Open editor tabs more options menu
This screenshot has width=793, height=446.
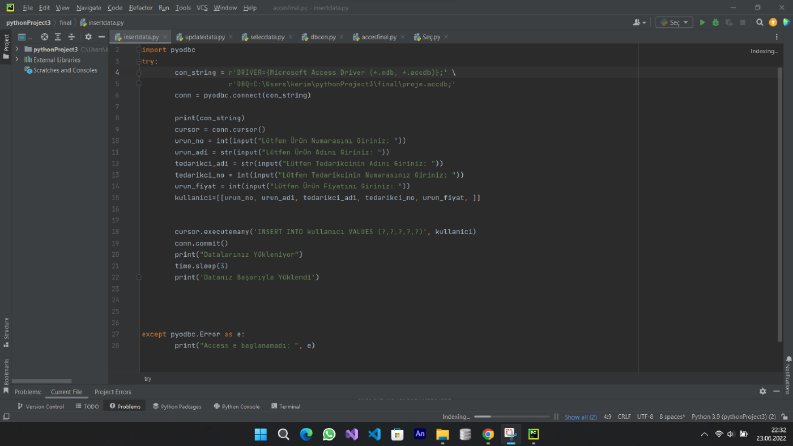point(777,37)
